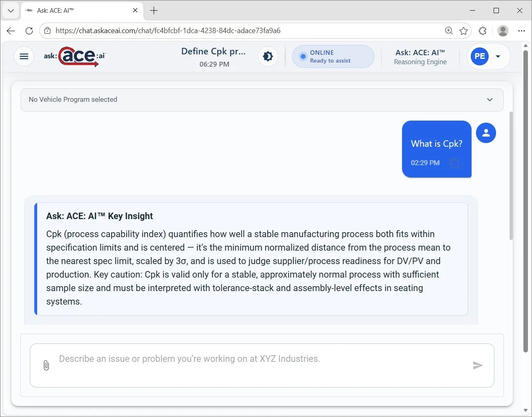The image size is (532, 417).
Task: View site information lock icon
Action: click(47, 31)
